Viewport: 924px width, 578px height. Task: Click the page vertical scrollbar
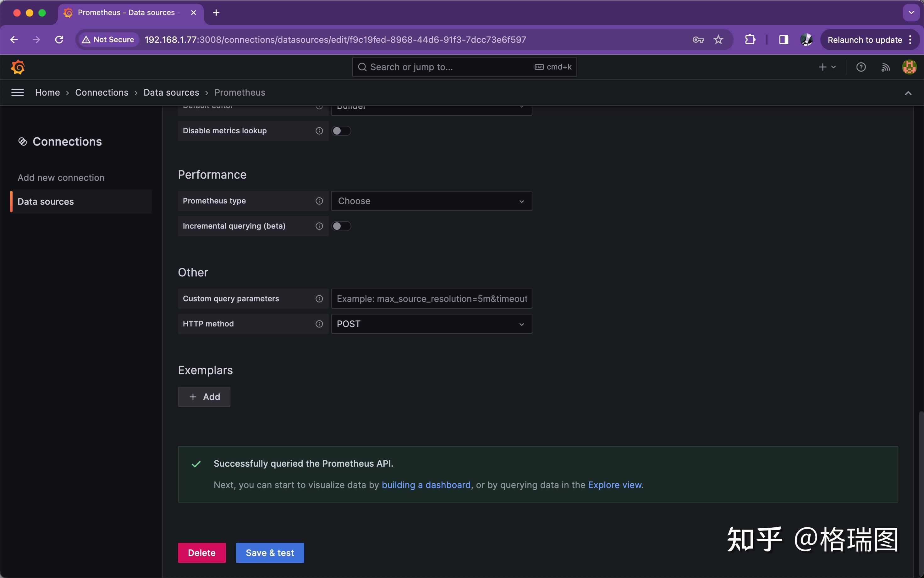pyautogui.click(x=921, y=493)
